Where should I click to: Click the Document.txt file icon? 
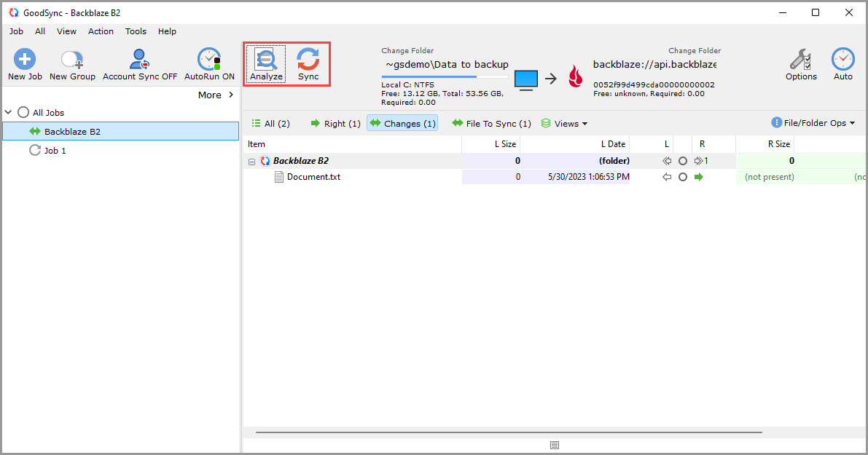coord(279,177)
